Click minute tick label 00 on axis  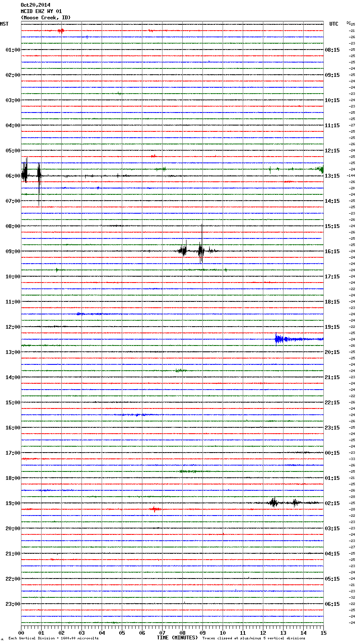point(21,633)
